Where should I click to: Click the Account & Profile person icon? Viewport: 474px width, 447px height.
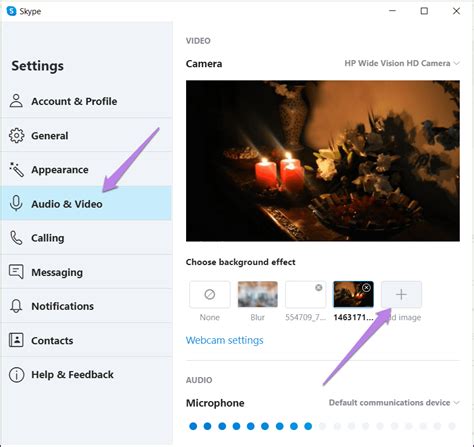click(16, 101)
